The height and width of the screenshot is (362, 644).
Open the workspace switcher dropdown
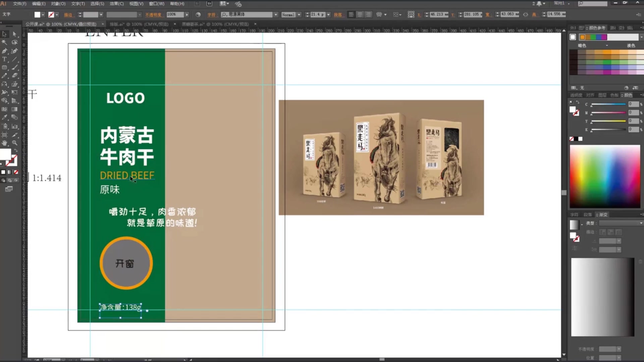point(561,3)
